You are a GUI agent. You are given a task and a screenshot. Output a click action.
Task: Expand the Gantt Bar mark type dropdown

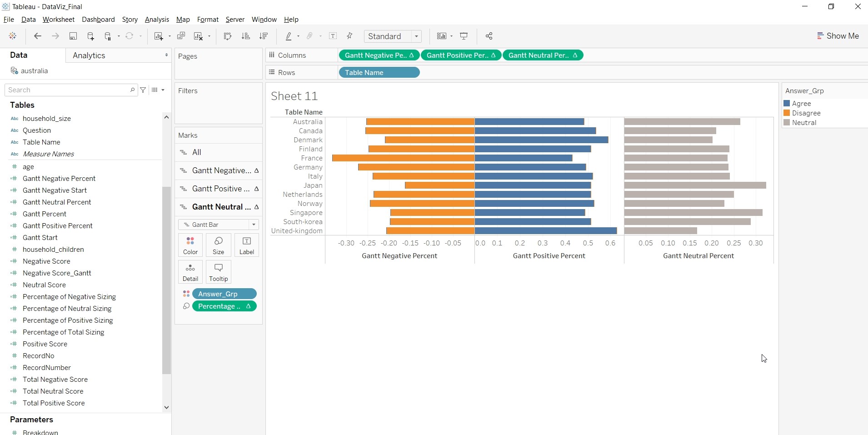tap(254, 225)
